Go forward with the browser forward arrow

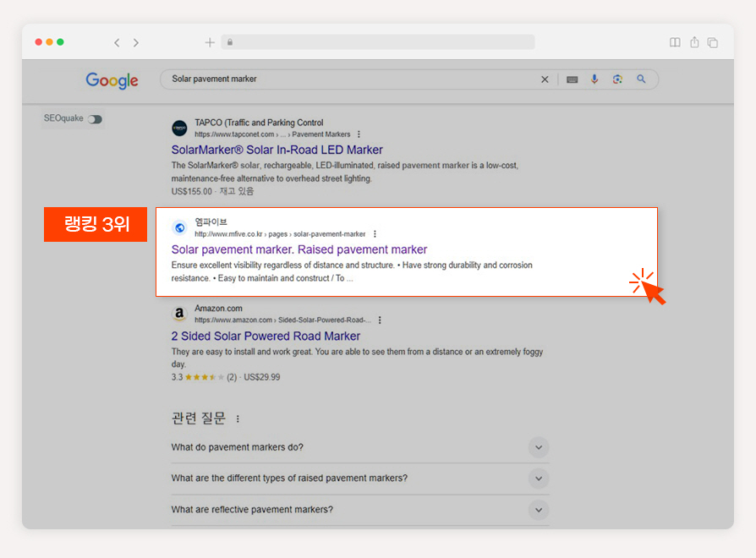coord(136,43)
